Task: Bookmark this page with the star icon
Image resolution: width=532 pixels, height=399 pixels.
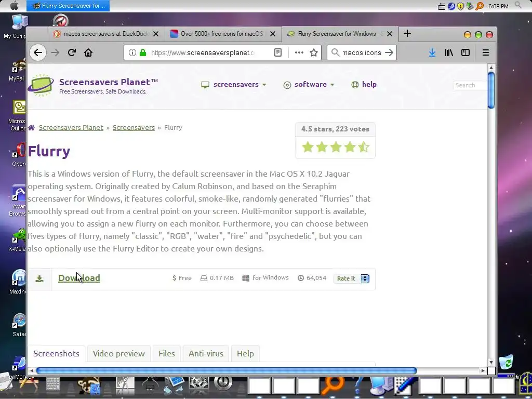Action: click(x=314, y=52)
